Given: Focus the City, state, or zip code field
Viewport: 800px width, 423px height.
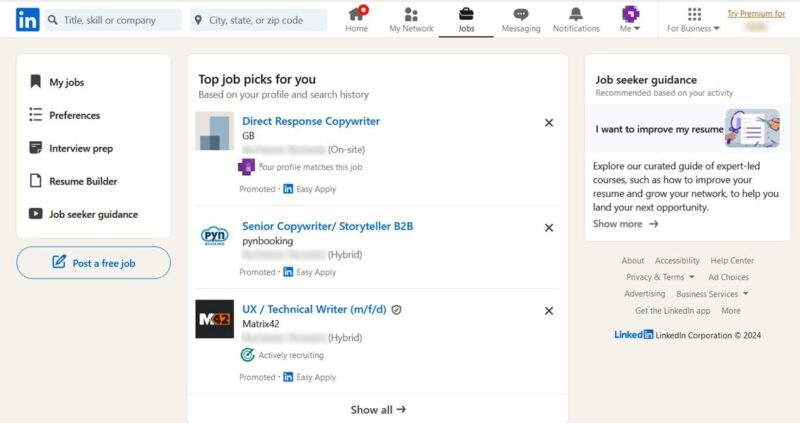Looking at the screenshot, I should tap(259, 20).
